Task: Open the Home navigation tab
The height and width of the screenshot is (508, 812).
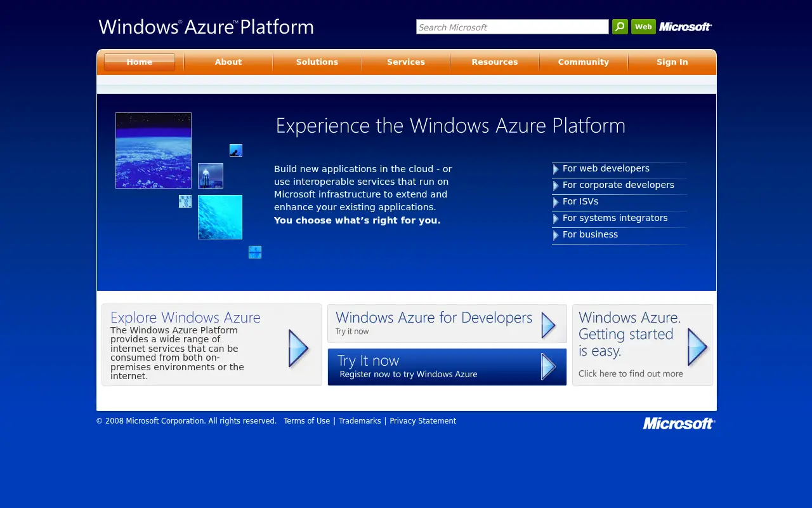Action: [140, 62]
